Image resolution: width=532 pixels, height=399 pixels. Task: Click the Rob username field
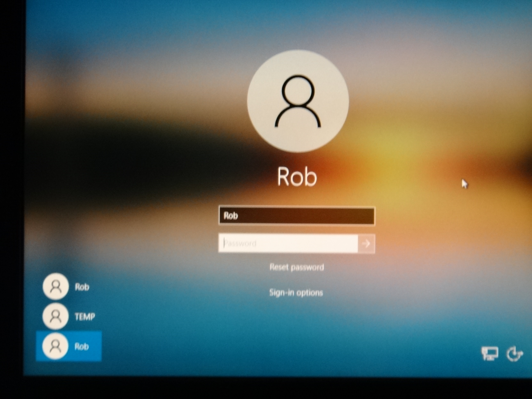pos(297,216)
